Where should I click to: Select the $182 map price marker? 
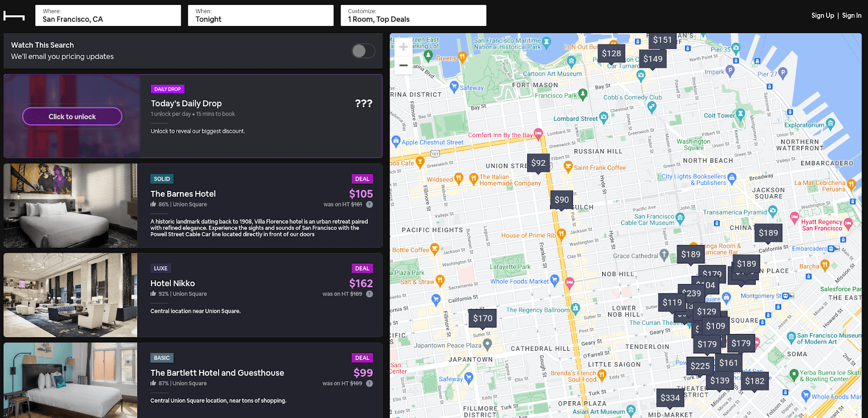tap(755, 381)
